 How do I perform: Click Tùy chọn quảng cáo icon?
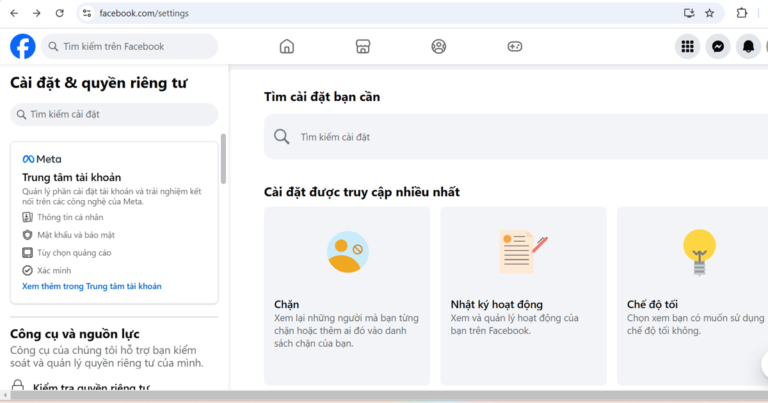27,253
